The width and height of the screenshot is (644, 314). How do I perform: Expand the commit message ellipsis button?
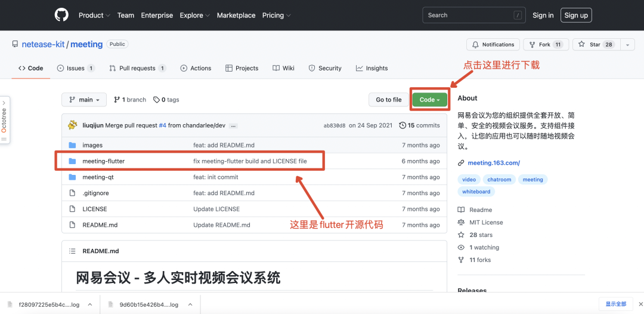(233, 126)
